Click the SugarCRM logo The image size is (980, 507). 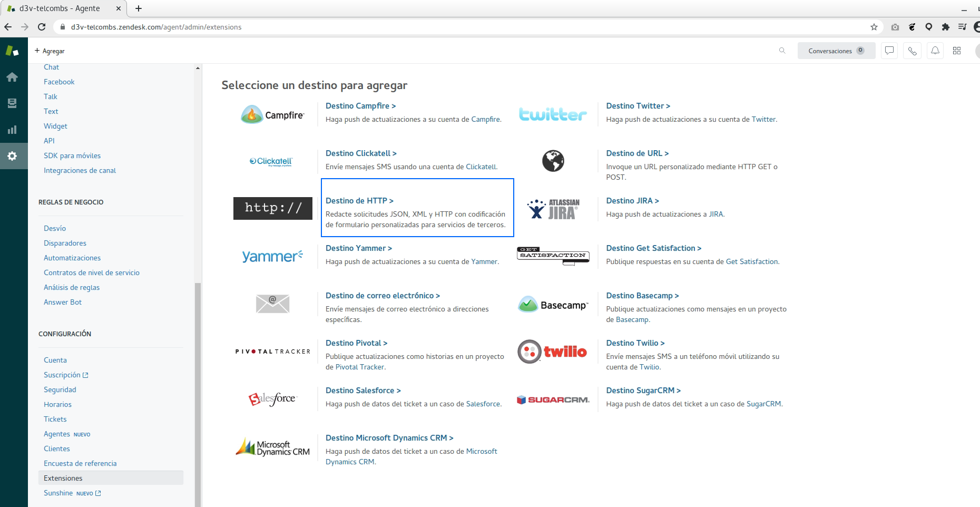coord(553,399)
